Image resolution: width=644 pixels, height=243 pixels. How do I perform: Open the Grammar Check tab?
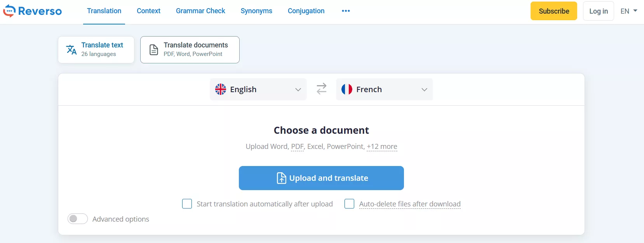click(200, 11)
